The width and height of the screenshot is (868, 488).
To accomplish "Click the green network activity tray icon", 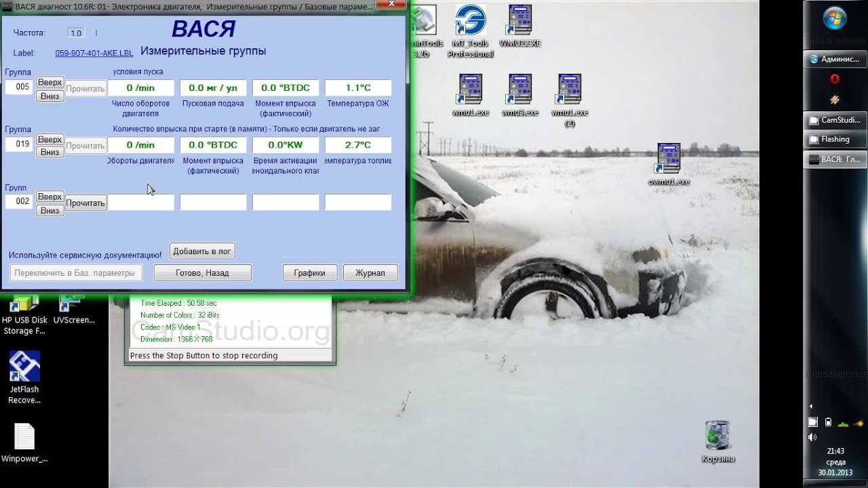I will tap(843, 423).
